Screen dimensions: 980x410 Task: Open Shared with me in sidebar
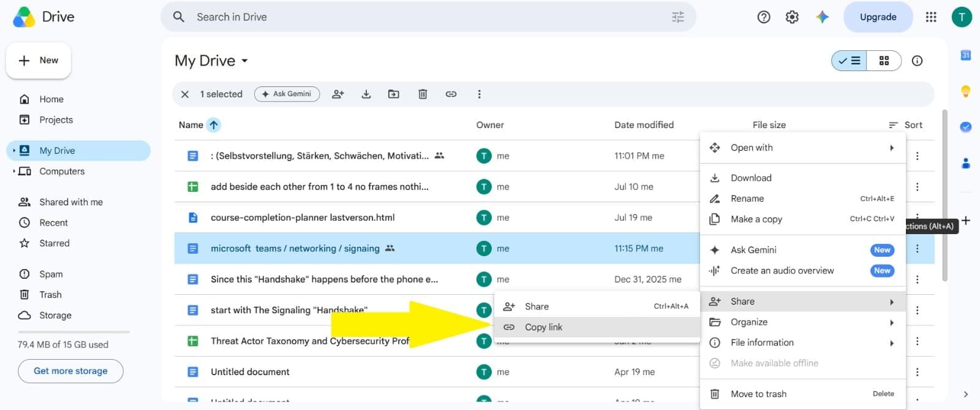(78, 202)
